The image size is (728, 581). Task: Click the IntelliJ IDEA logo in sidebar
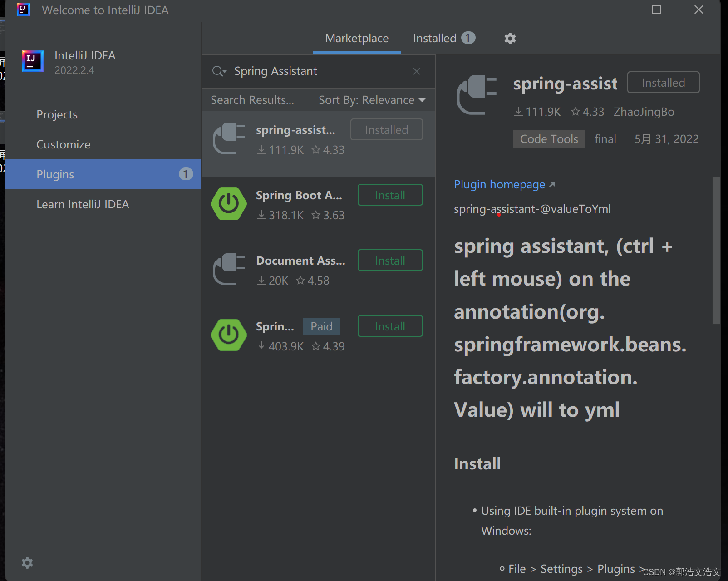(x=33, y=61)
